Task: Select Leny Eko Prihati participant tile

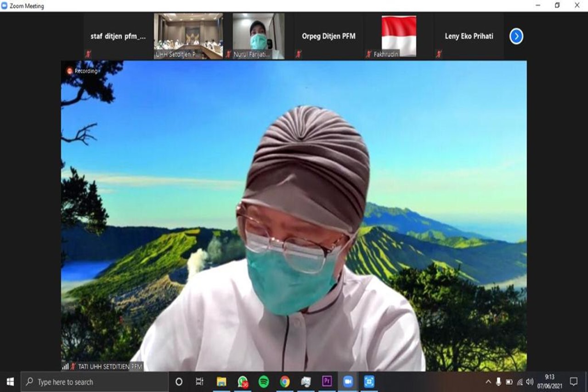Action: click(x=469, y=36)
